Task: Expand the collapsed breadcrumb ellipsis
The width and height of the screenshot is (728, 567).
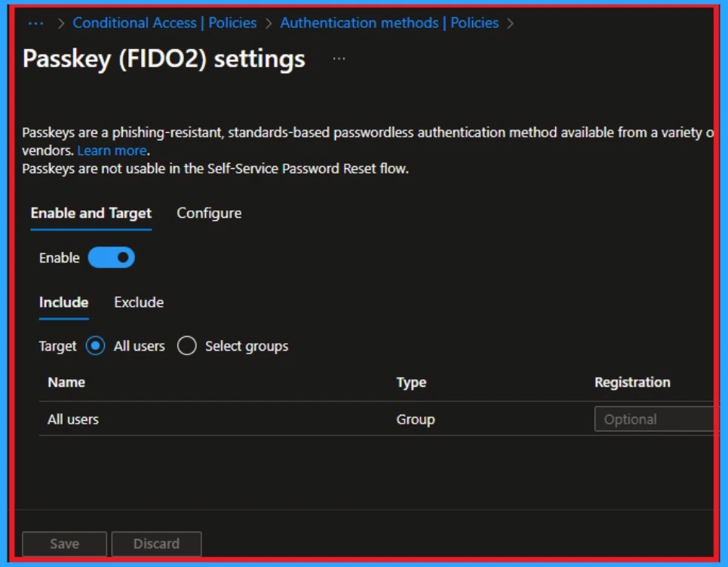Action: (35, 23)
